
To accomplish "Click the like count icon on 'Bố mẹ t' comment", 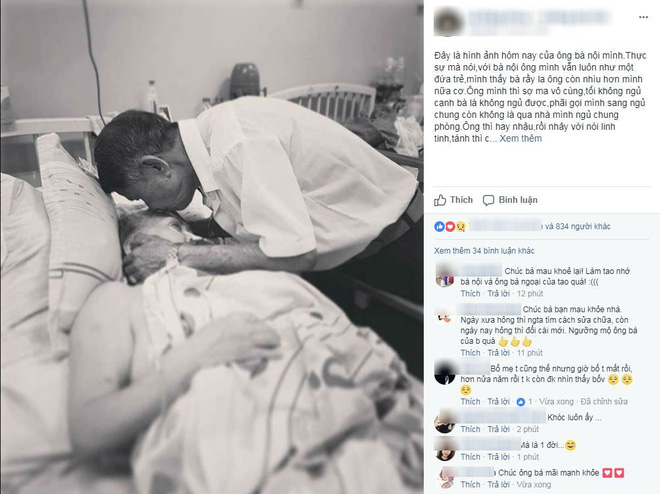I will pos(521,402).
